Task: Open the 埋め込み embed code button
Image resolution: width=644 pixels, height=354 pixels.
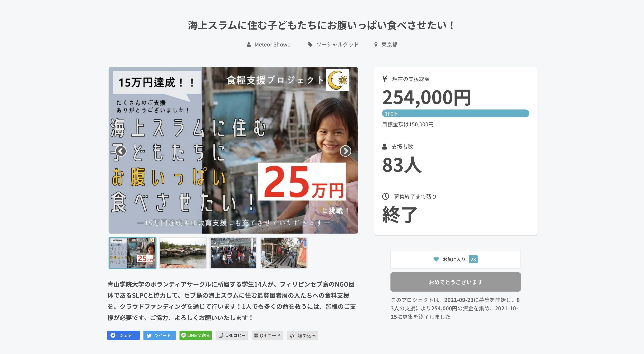Action: [x=303, y=335]
